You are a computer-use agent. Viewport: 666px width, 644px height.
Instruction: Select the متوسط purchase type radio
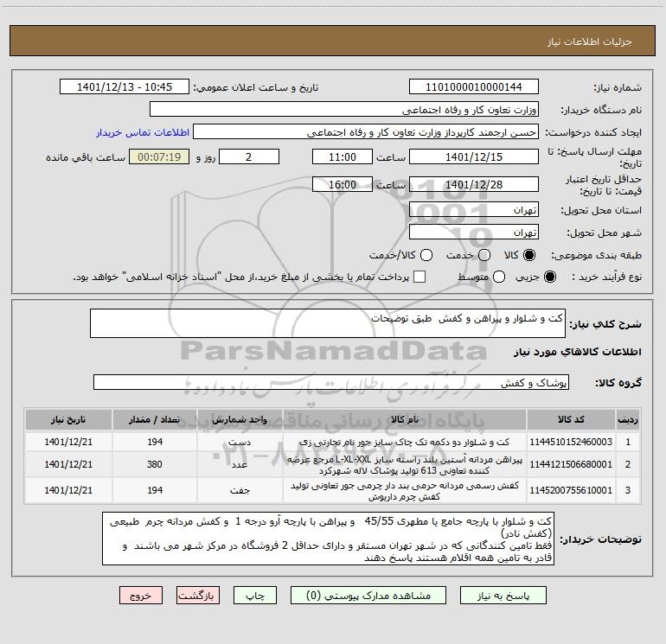[499, 277]
